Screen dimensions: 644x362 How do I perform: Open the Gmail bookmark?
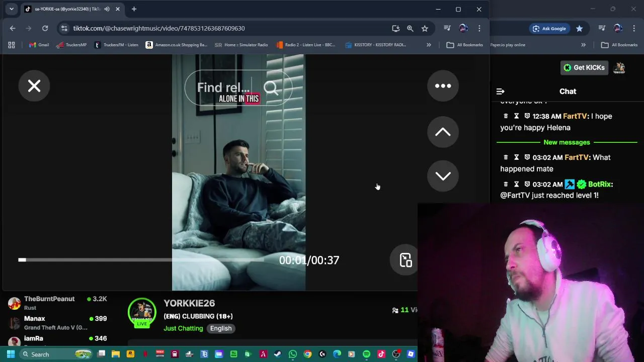pos(39,45)
